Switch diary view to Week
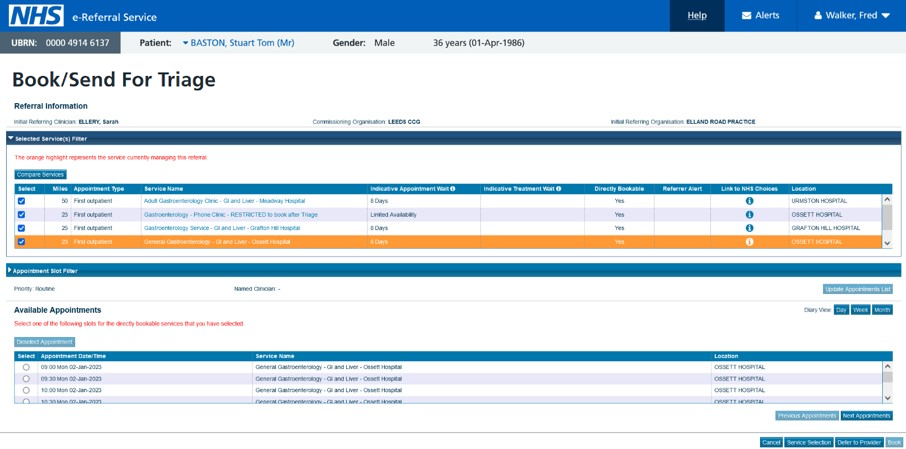This screenshot has height=449, width=906. 860,310
